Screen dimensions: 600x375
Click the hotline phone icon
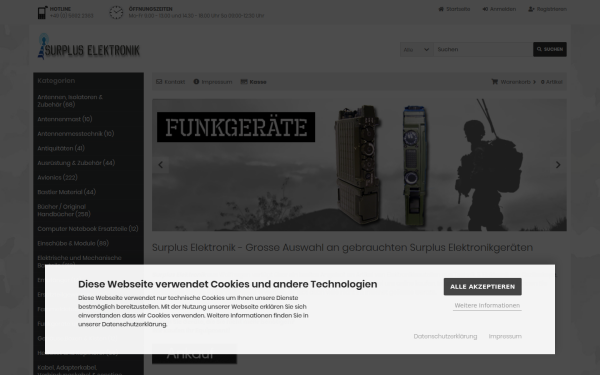click(x=42, y=12)
